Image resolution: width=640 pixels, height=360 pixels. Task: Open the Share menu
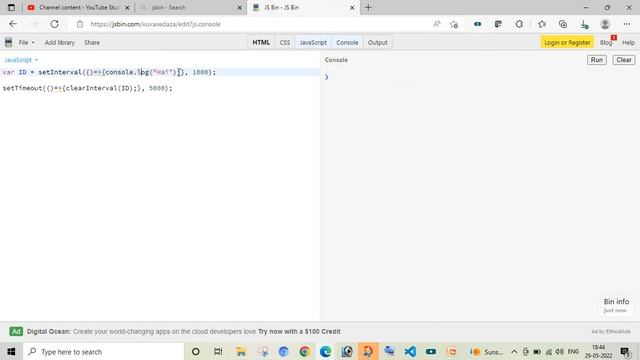coord(92,42)
